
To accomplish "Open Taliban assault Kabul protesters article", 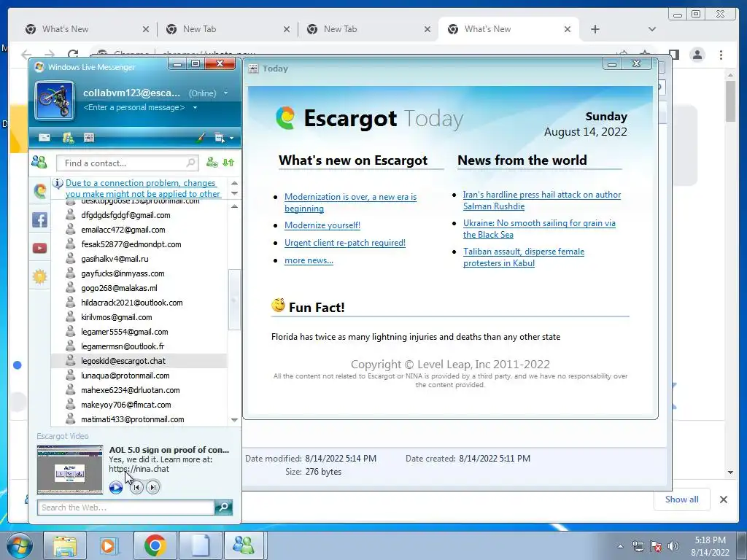I will point(524,257).
